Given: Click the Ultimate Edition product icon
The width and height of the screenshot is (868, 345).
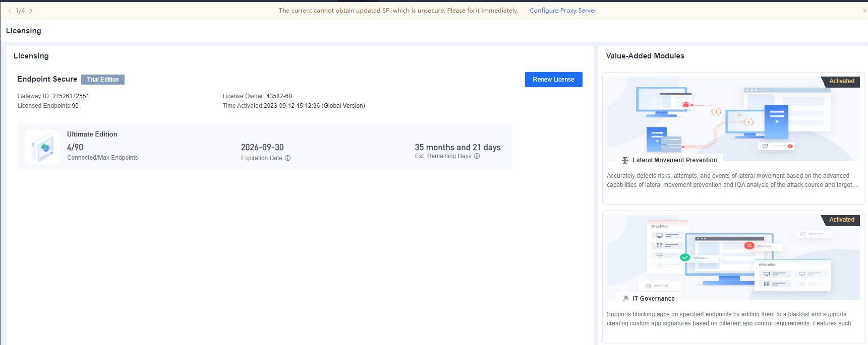Looking at the screenshot, I should (x=42, y=147).
